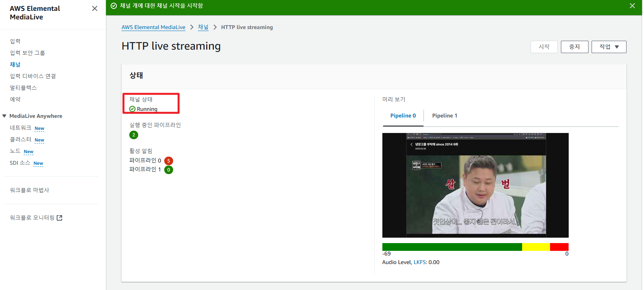Open 입력 보안 그룹 in sidebar
This screenshot has height=290, width=644.
28,53
